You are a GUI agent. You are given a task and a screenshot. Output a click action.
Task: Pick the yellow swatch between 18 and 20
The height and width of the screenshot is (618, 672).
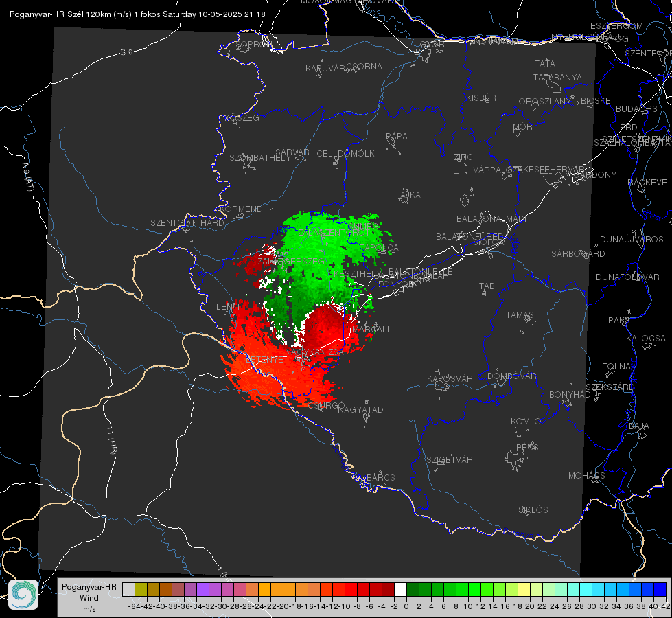coord(524,590)
